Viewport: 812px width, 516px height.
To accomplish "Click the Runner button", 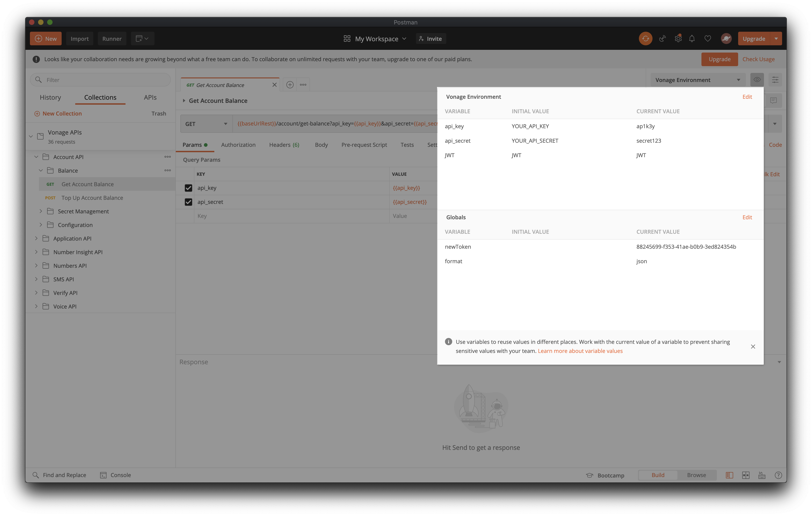I will click(x=112, y=39).
